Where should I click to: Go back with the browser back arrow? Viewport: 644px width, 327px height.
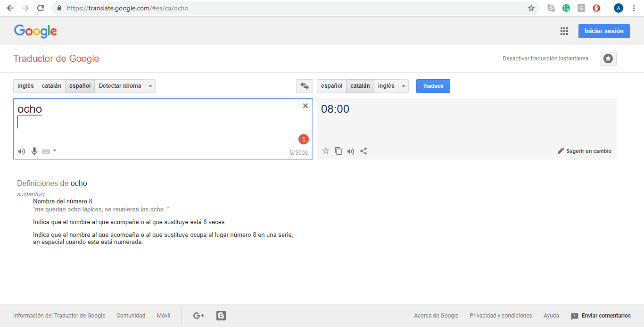coord(10,8)
